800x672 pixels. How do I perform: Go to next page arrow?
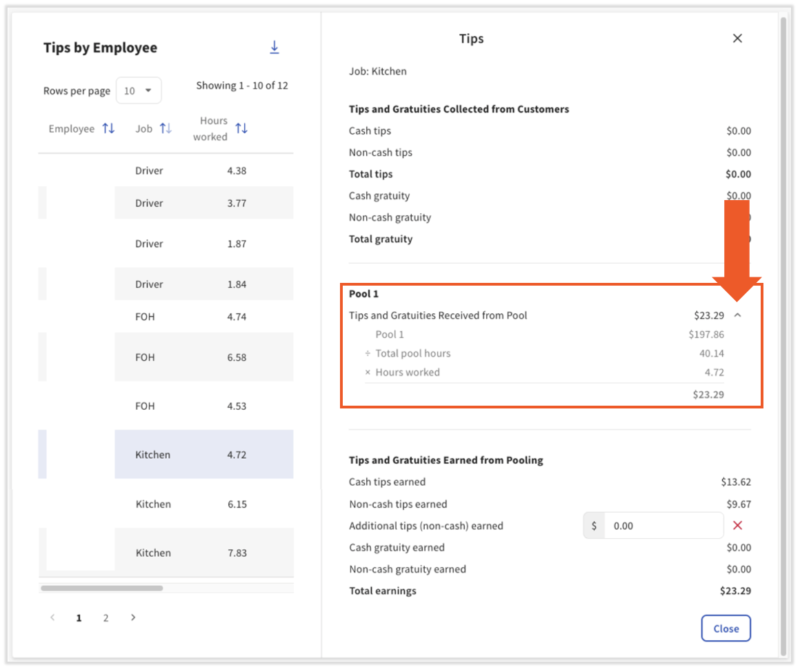[x=133, y=617]
